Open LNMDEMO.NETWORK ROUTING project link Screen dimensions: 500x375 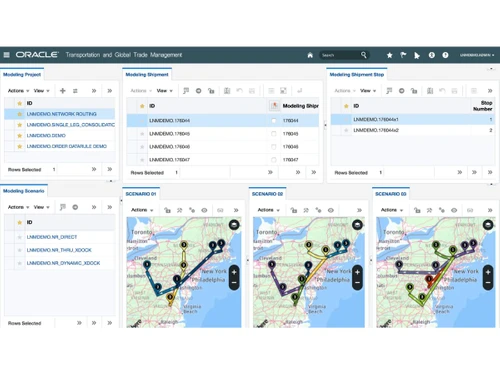click(62, 114)
